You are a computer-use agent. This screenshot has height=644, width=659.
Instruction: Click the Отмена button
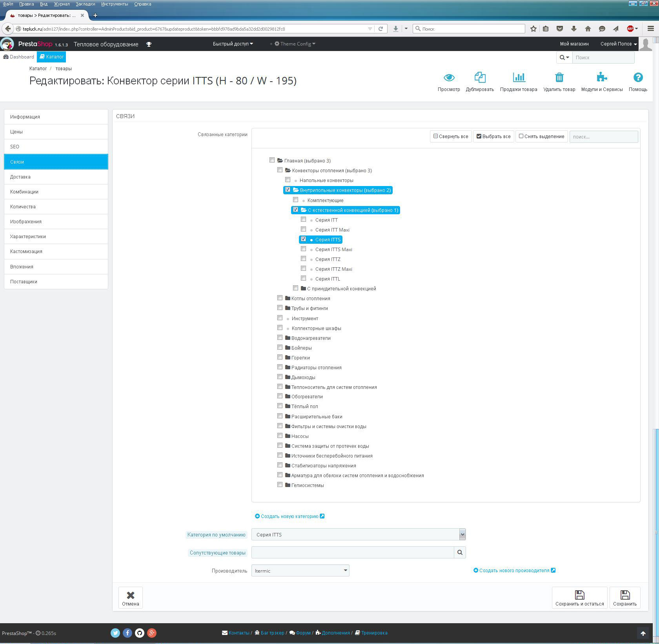(x=130, y=598)
